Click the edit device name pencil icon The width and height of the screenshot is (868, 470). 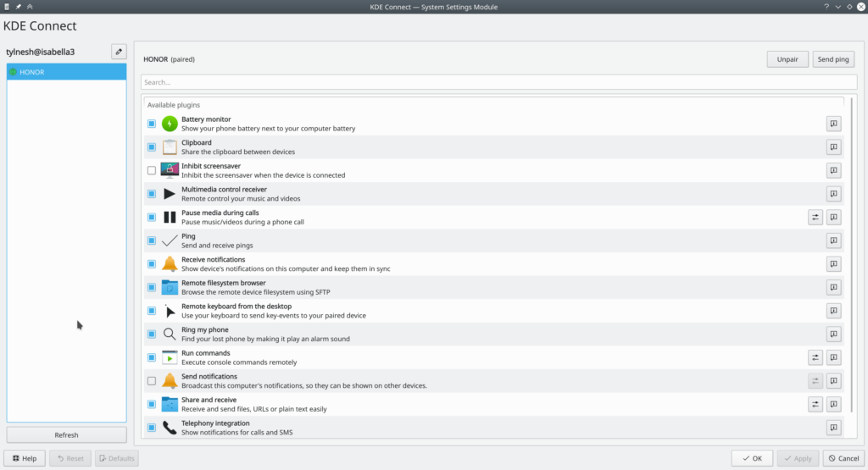[119, 52]
